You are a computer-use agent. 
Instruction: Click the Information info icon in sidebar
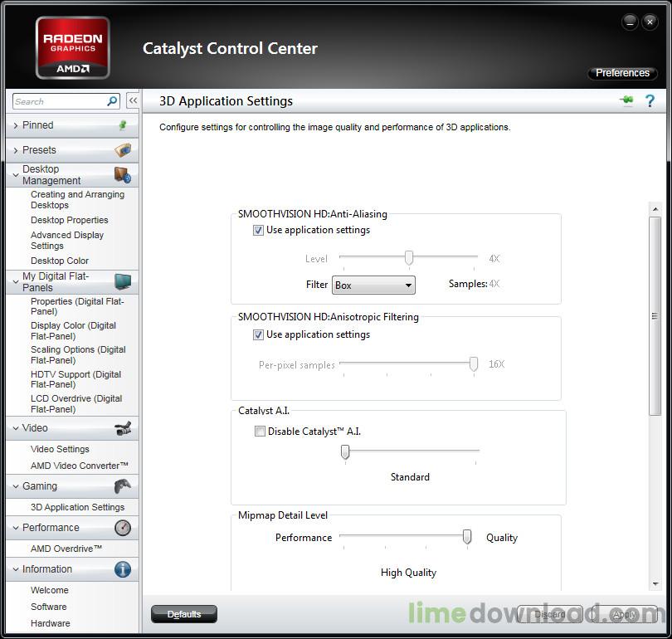pos(123,569)
